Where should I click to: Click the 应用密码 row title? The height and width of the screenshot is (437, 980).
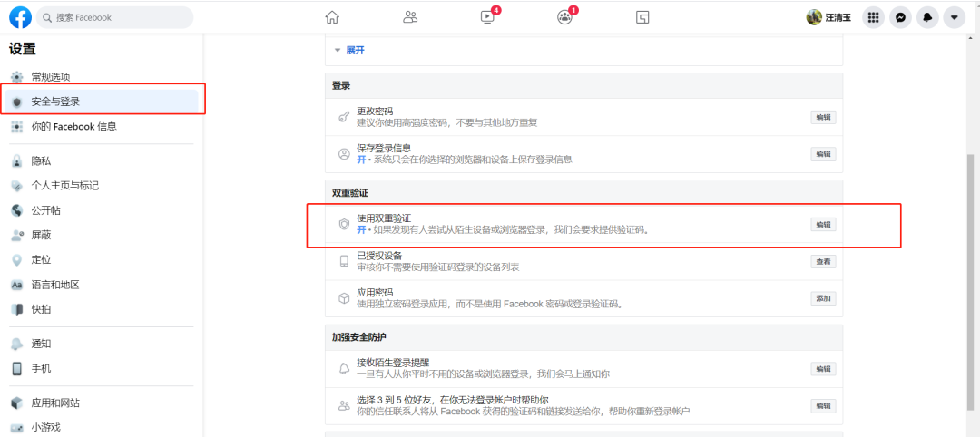(375, 292)
